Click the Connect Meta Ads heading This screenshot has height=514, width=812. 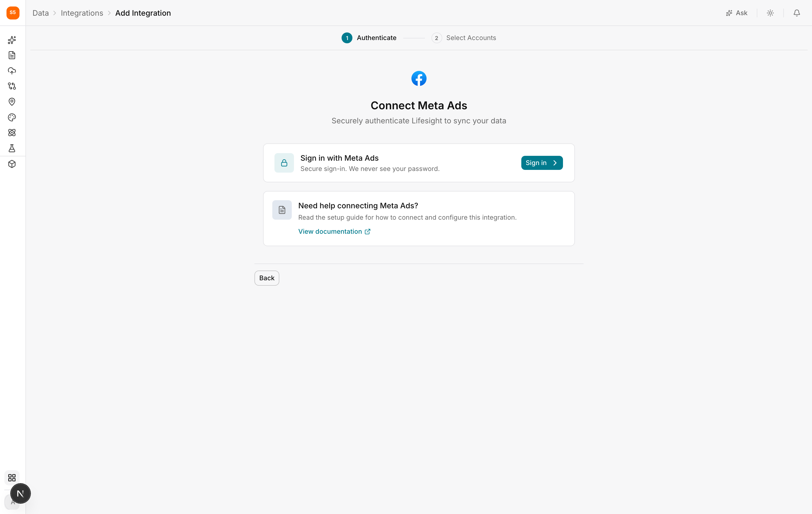(x=419, y=106)
